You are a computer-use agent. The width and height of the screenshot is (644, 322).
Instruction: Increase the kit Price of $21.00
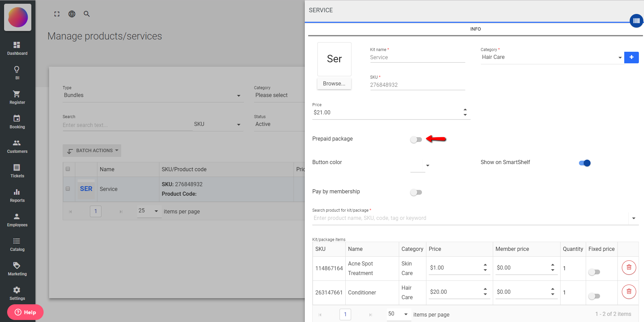pyautogui.click(x=465, y=110)
